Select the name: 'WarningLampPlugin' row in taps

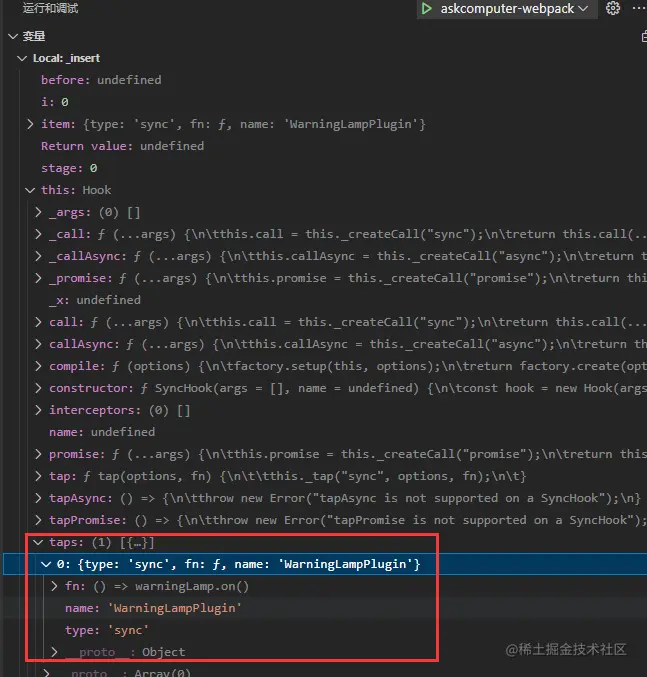pos(153,608)
